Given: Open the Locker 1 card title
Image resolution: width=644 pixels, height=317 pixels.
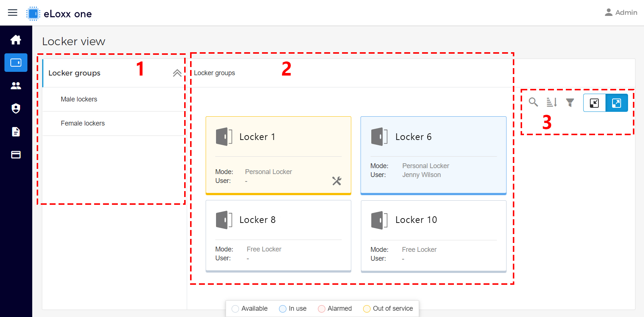Looking at the screenshot, I should (x=258, y=137).
